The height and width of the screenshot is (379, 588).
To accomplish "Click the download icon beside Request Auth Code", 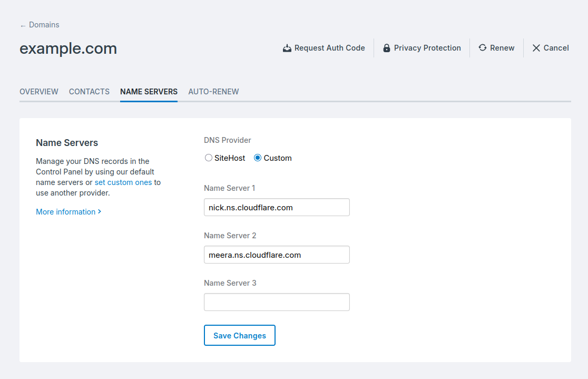I will point(287,47).
